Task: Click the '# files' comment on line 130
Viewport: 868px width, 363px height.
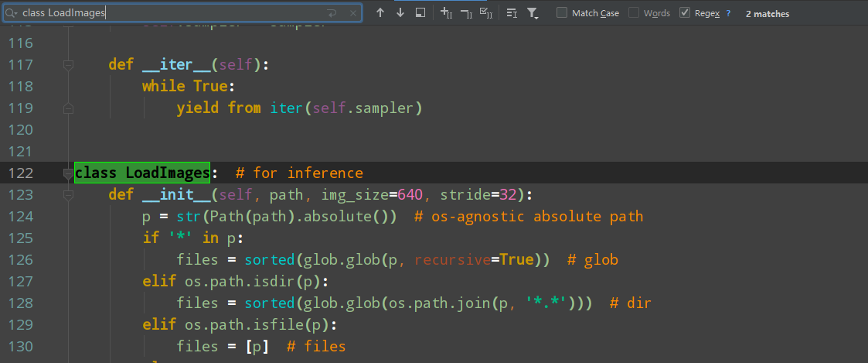Action: coord(316,347)
